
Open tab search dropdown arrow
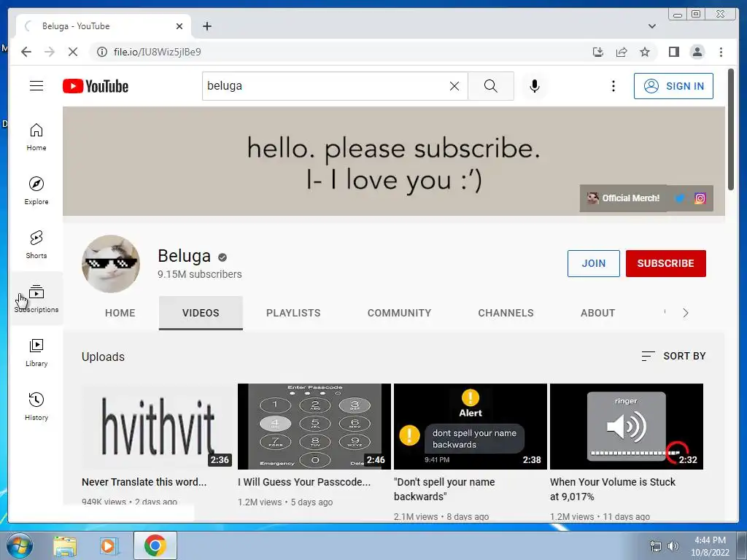652,26
